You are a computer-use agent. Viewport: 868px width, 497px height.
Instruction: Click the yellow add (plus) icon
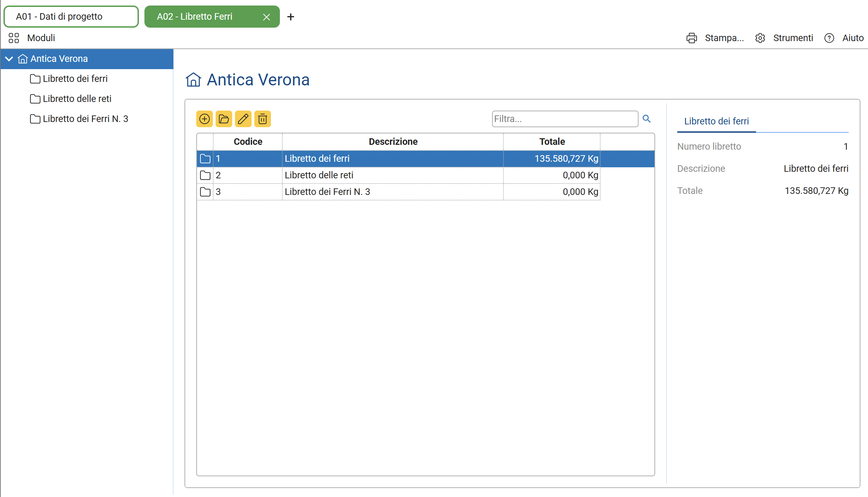click(205, 119)
